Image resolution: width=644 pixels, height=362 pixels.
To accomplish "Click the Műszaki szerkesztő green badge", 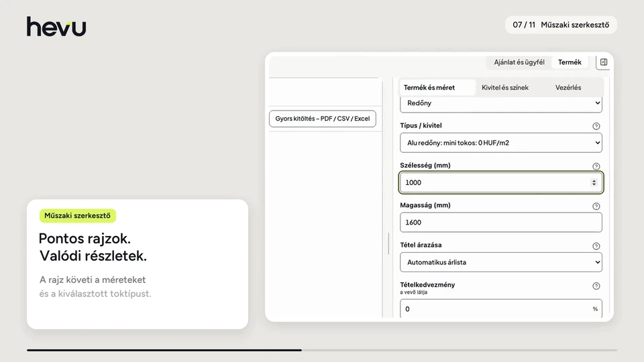I will tap(77, 215).
